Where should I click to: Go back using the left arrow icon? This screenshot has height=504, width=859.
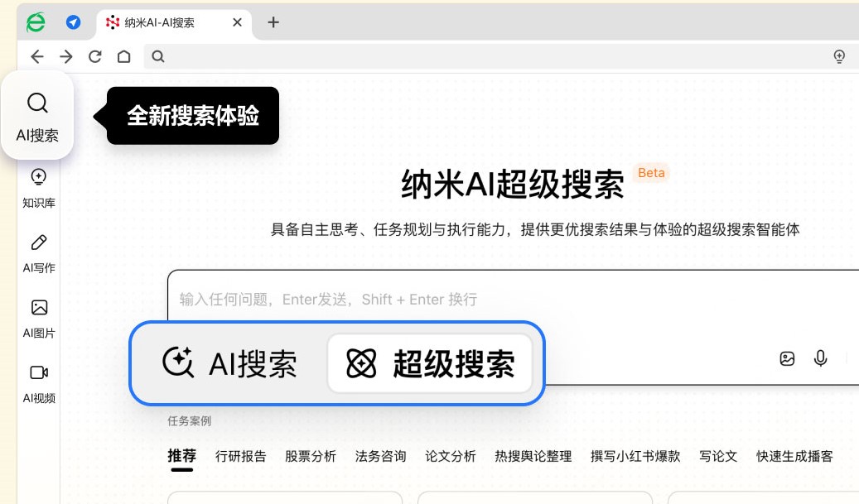point(37,56)
